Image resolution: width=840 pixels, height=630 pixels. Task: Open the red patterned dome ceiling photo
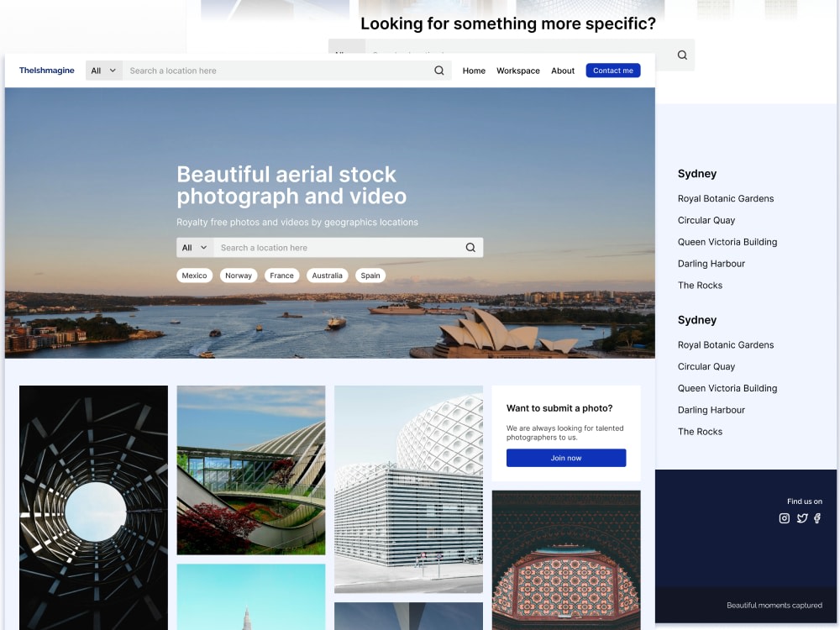[566, 559]
